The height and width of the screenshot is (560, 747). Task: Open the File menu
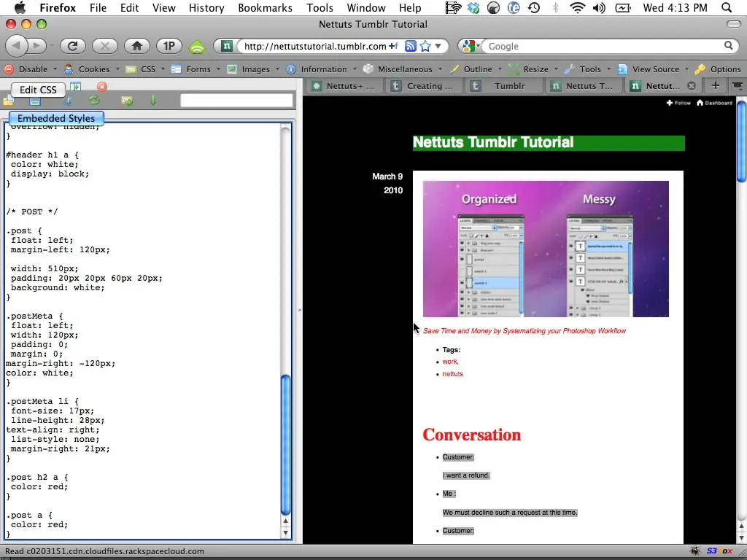click(x=98, y=7)
